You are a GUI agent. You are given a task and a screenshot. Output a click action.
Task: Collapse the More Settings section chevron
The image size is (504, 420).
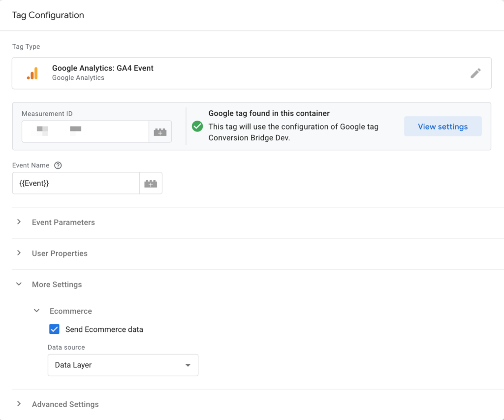pyautogui.click(x=19, y=284)
